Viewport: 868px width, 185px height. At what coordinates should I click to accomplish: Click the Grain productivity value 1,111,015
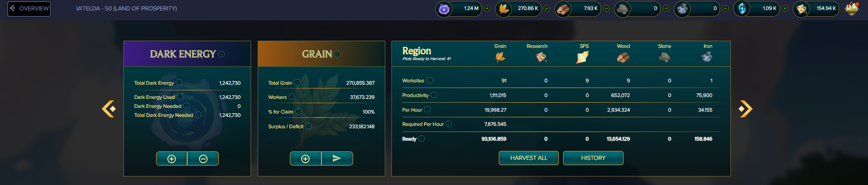(x=498, y=95)
